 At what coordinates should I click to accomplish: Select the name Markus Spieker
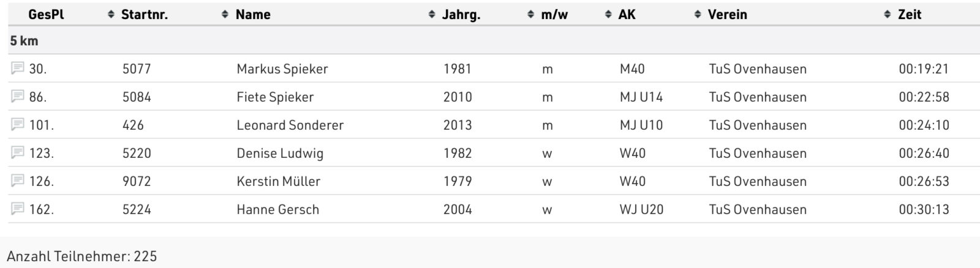pyautogui.click(x=282, y=69)
